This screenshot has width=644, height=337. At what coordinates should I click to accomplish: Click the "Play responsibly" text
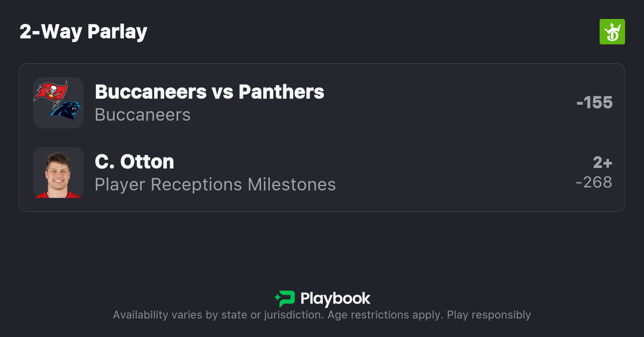[489, 315]
